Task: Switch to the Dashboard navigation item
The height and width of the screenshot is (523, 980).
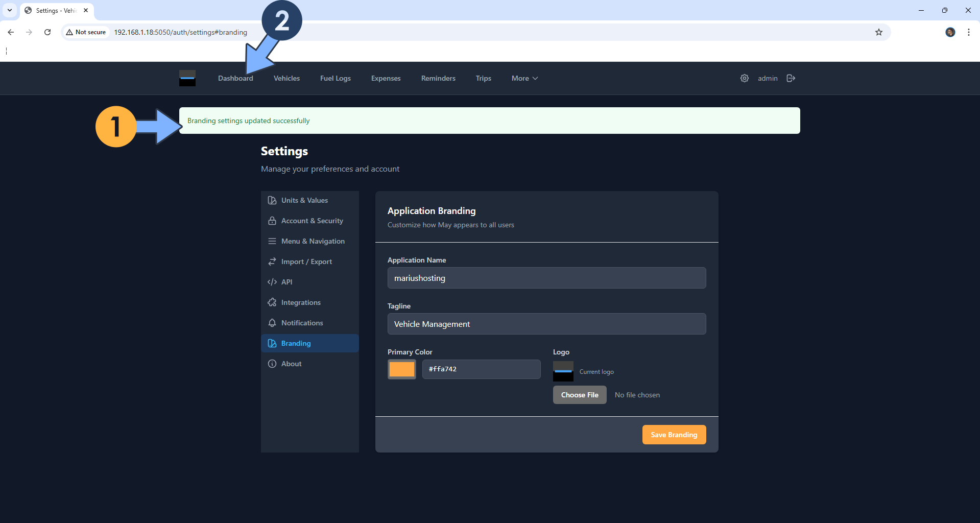Action: coord(235,78)
